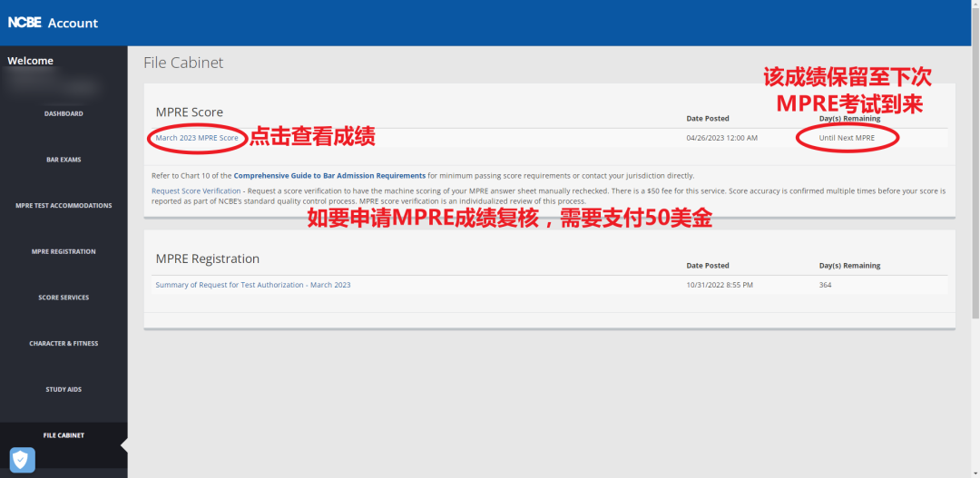
Task: Open Study Aids sidebar item
Action: click(x=64, y=389)
